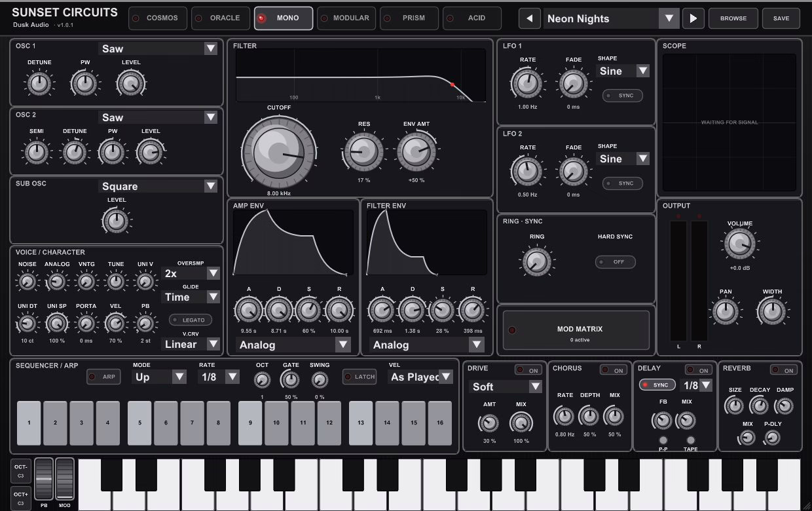Open the Glide Time dropdown
This screenshot has width=812, height=511.
(x=190, y=297)
